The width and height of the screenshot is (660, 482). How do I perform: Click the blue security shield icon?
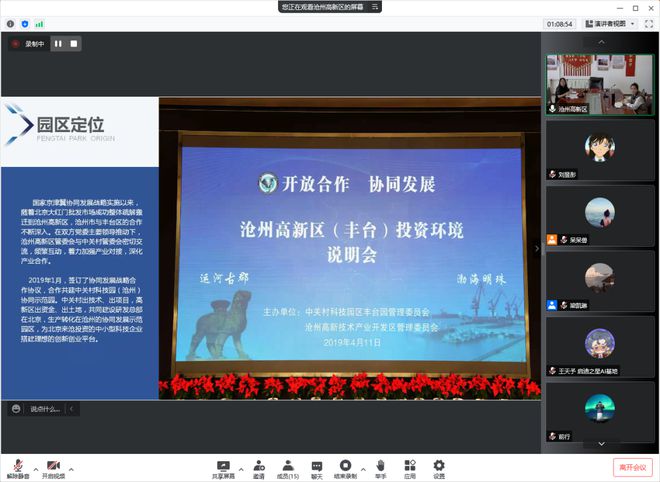coord(25,24)
